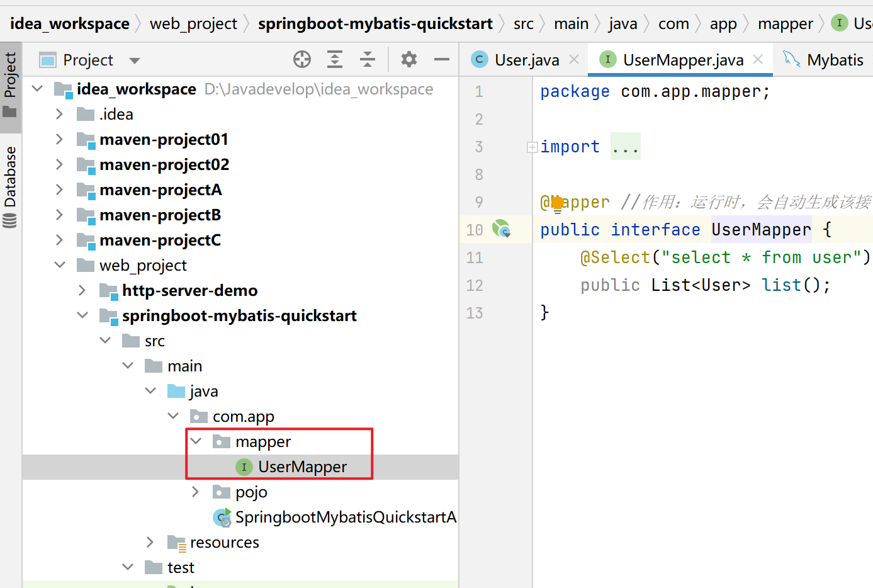Expand the .idea folder

(59, 114)
